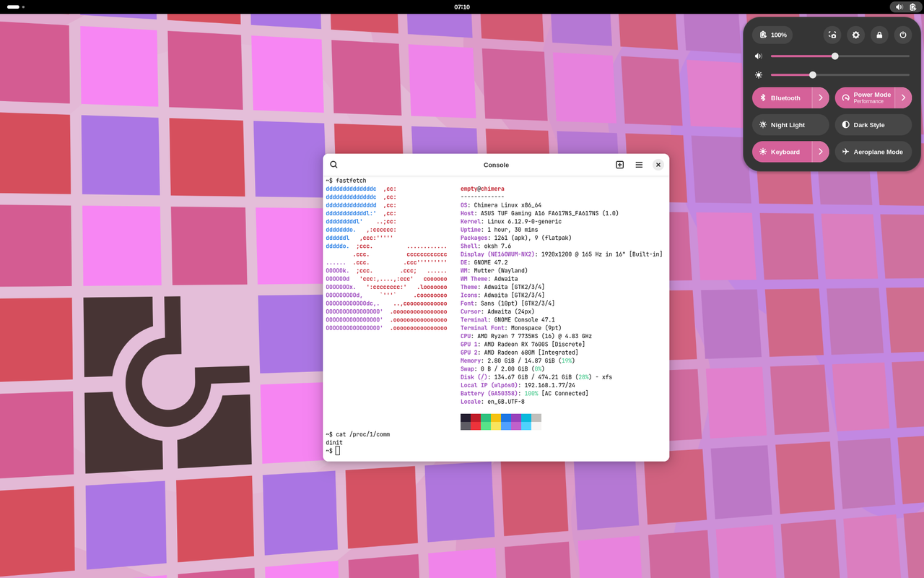Viewport: 924px width, 578px height.
Task: Close the Console window
Action: 658,165
